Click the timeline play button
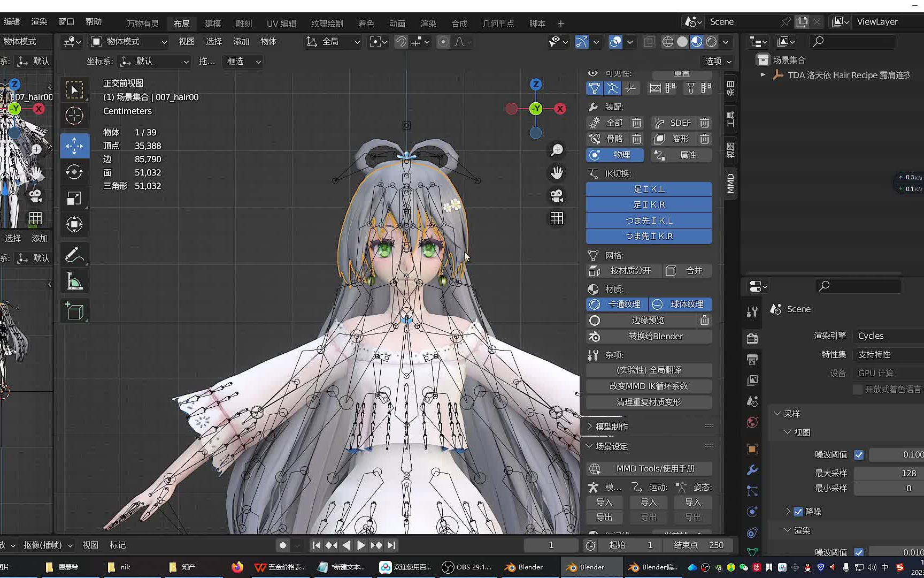This screenshot has height=578, width=924. 361,545
